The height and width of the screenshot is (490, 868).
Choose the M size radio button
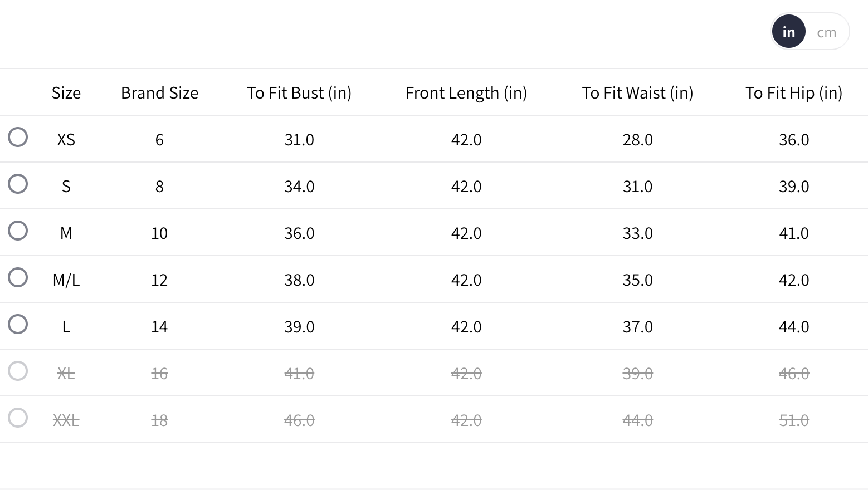click(18, 231)
